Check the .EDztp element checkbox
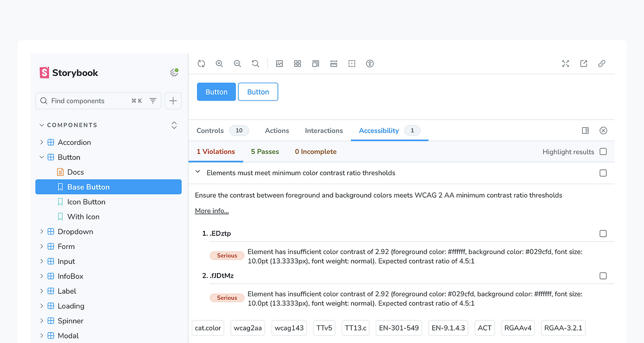 603,233
